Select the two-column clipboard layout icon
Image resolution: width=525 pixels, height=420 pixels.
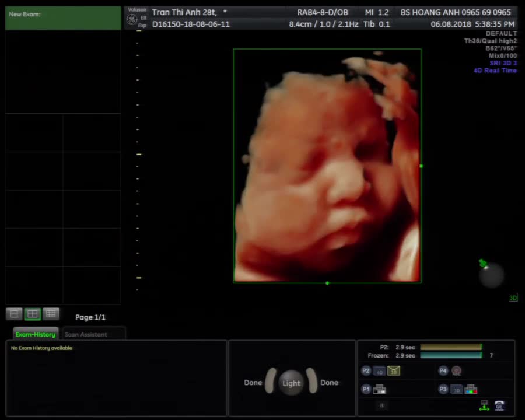click(x=33, y=314)
